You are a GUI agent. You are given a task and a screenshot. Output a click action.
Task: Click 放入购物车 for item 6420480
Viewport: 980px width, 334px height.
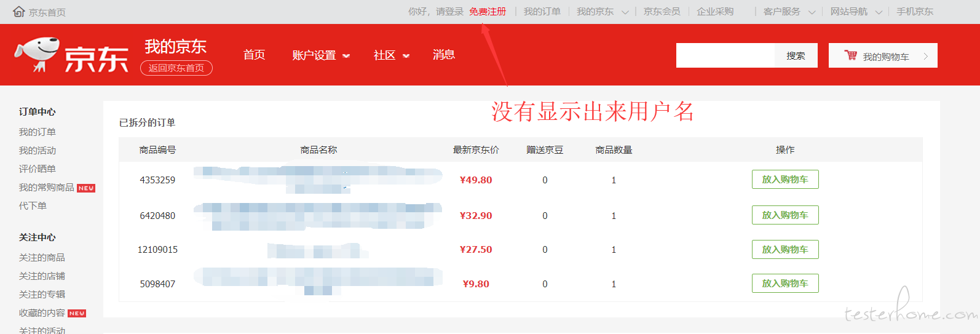(785, 215)
